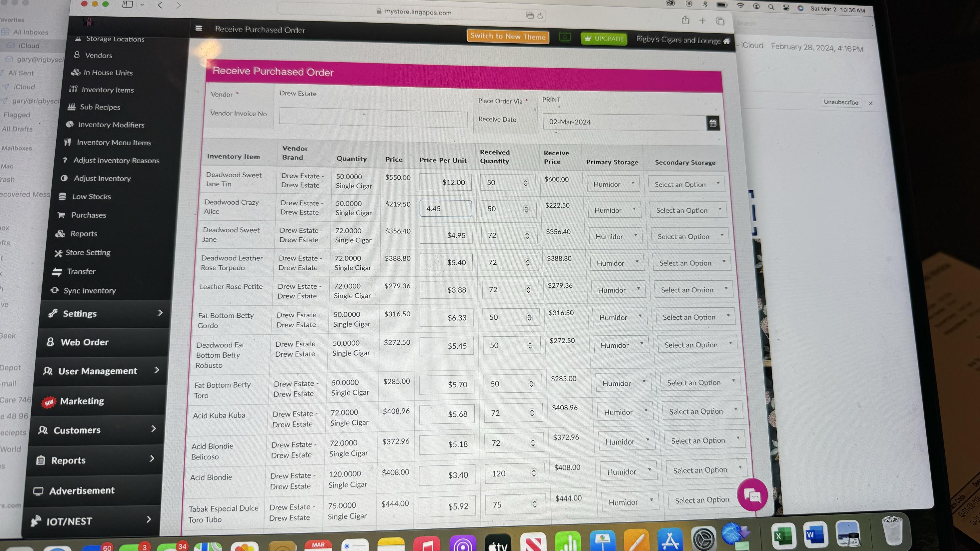The image size is (980, 551).
Task: Show Safari tab overview icon
Action: coord(720,21)
